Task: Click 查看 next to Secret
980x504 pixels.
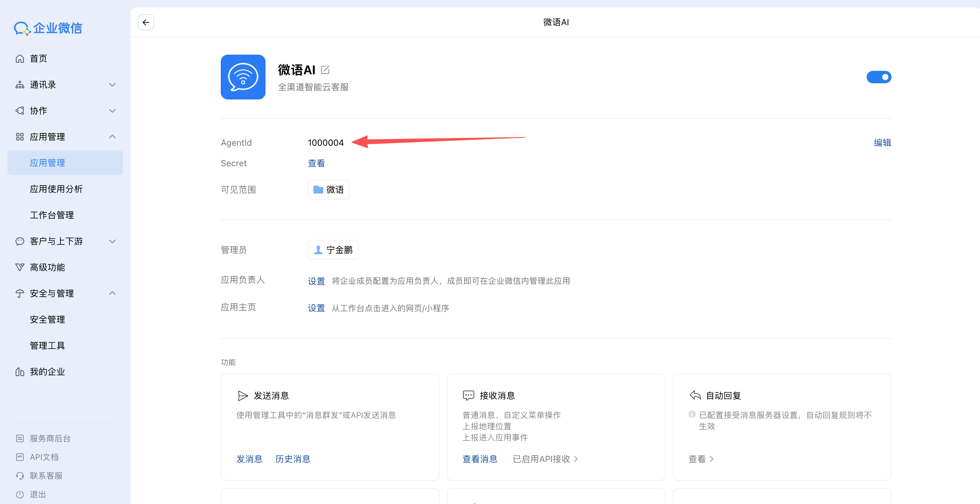Action: (316, 163)
